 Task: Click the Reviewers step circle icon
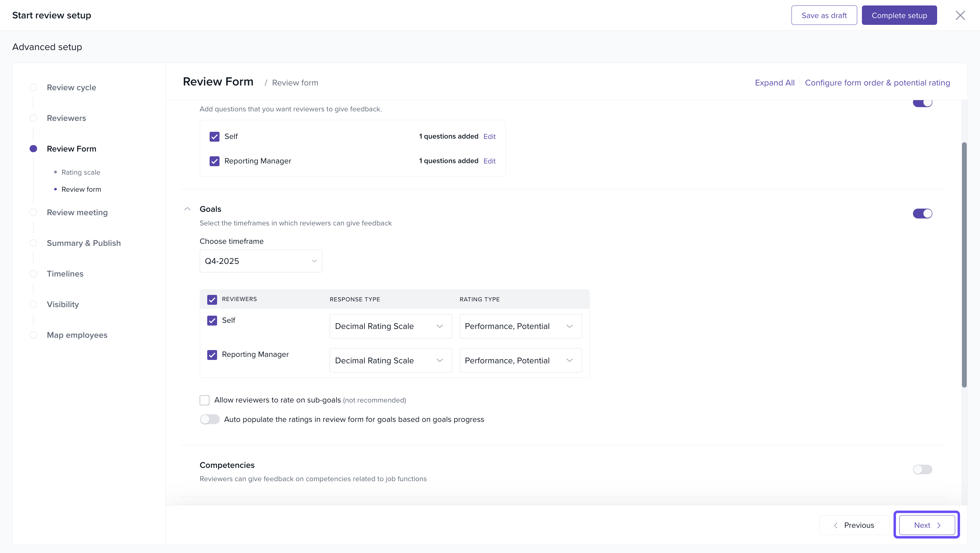[33, 118]
